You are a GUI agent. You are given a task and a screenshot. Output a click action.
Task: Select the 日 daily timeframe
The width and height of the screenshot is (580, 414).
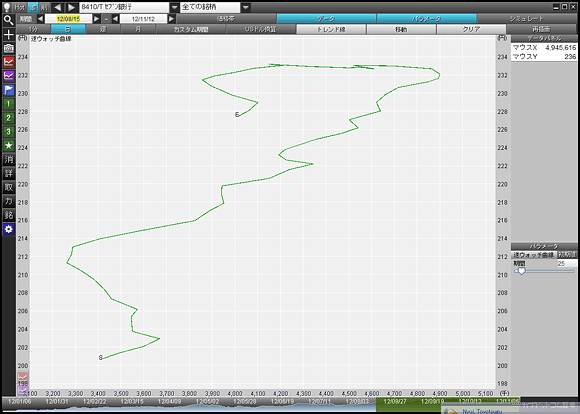[68, 29]
